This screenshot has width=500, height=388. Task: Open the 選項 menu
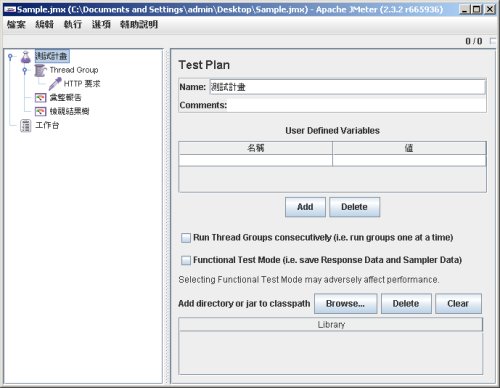click(101, 24)
